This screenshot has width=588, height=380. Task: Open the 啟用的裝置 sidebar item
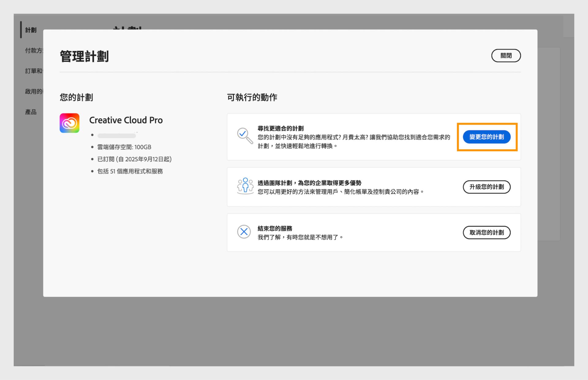pyautogui.click(x=33, y=91)
